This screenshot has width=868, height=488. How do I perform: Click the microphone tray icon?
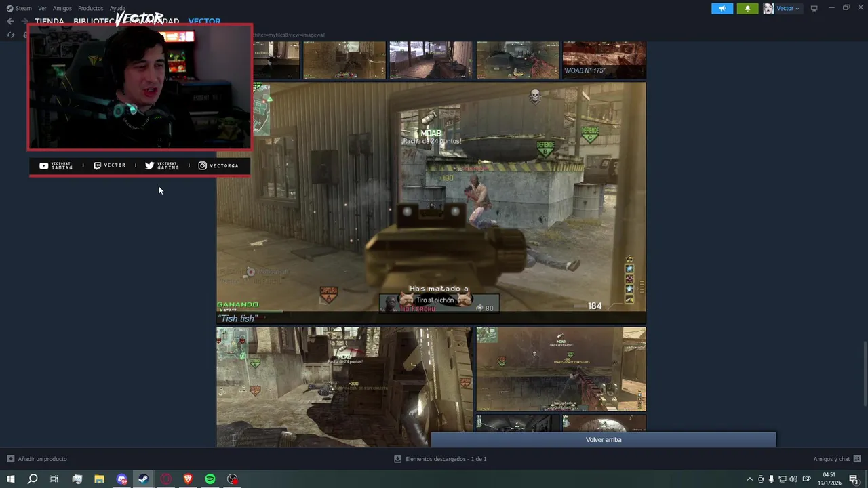click(771, 479)
